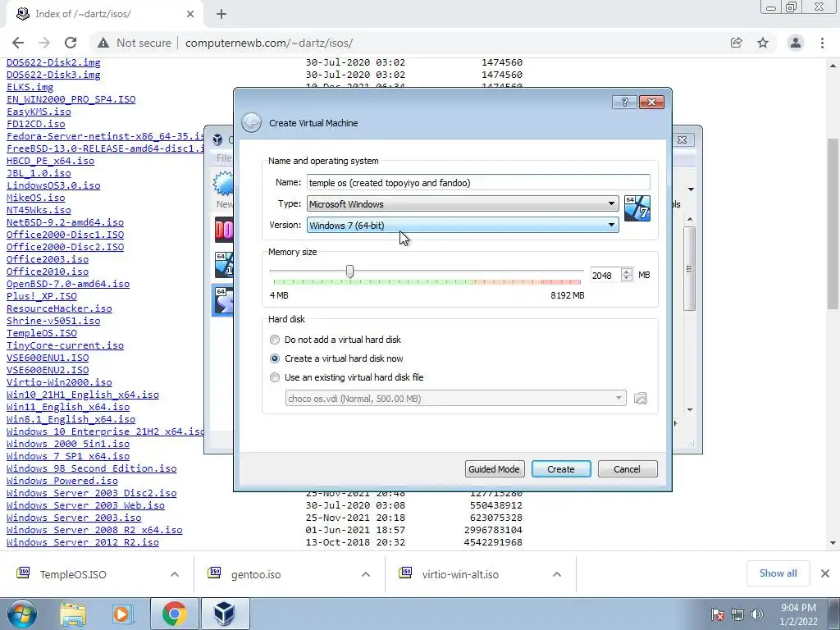
Task: Open virtio-win-alt.iso from downloads bar
Action: pyautogui.click(x=460, y=574)
